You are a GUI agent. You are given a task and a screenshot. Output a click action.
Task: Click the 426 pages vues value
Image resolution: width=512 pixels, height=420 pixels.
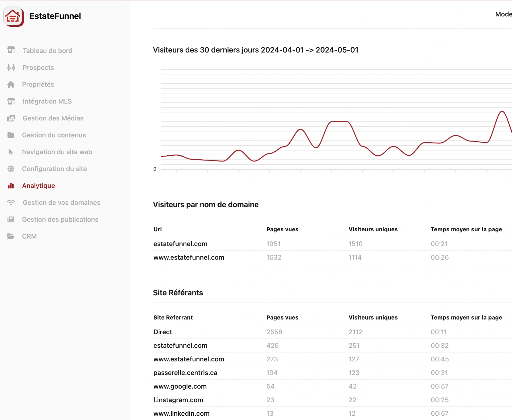273,345
